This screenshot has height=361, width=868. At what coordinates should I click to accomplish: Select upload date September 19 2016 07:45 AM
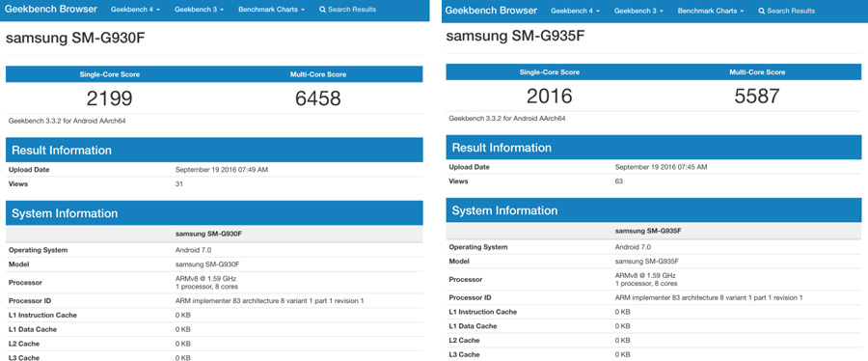pos(661,167)
